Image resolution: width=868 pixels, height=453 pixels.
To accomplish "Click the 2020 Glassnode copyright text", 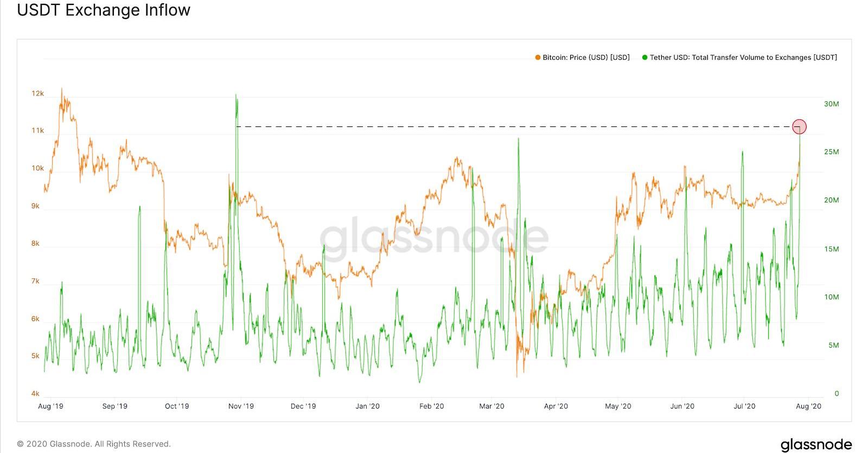I will pyautogui.click(x=94, y=444).
